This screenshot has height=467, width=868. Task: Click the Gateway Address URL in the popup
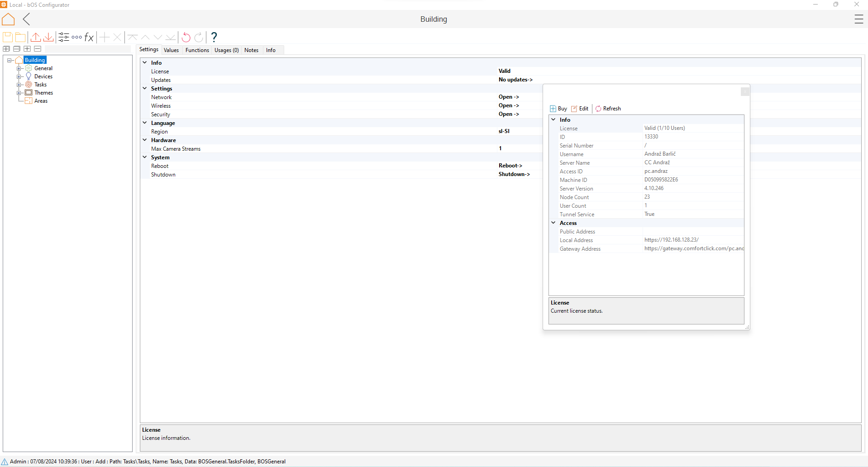point(694,248)
